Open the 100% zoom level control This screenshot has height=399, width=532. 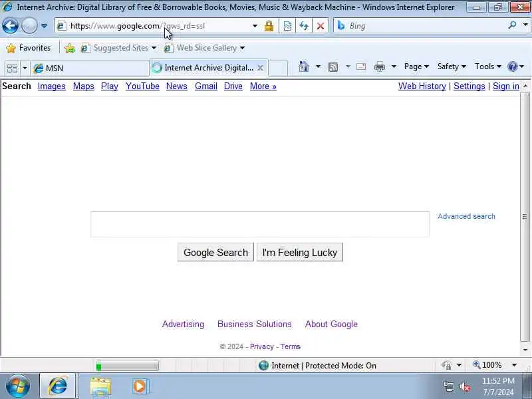click(487, 365)
